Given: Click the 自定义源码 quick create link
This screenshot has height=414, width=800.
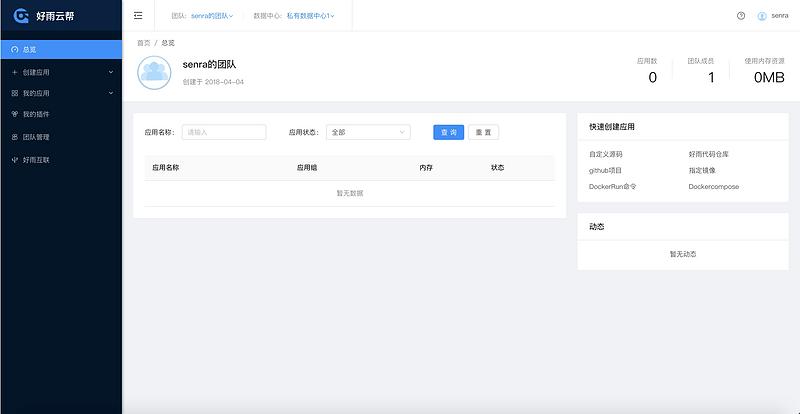Looking at the screenshot, I should tap(606, 154).
